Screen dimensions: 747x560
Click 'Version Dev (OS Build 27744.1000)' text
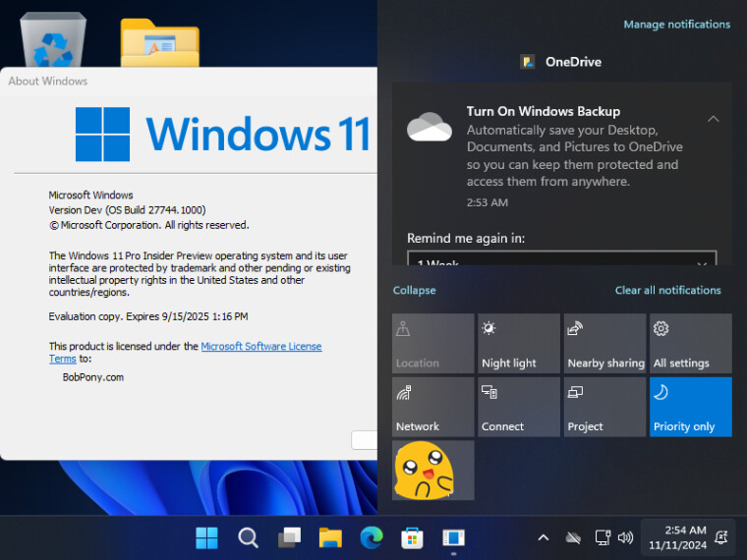click(x=127, y=210)
